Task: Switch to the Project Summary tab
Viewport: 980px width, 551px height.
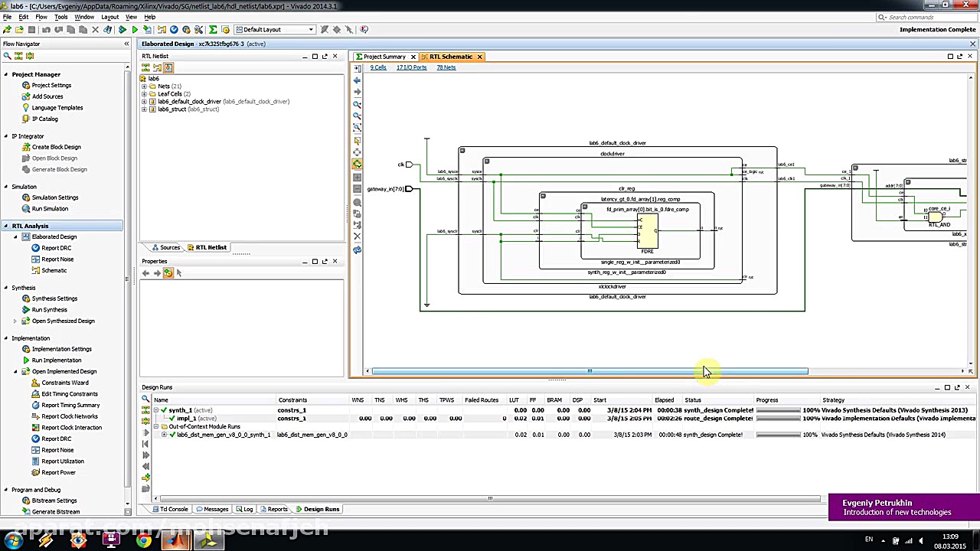Action: [384, 56]
